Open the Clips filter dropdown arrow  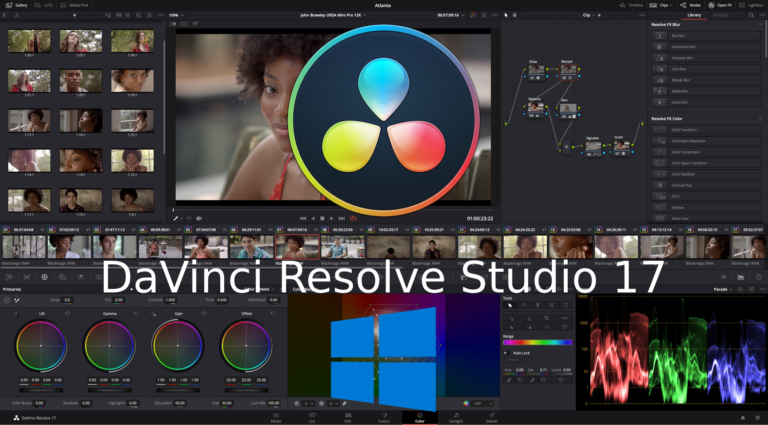(x=671, y=5)
